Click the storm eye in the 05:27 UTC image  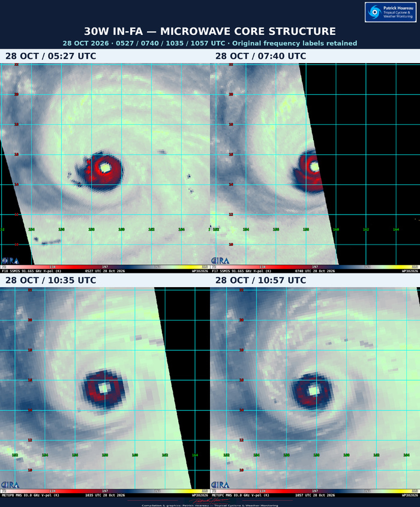point(104,168)
